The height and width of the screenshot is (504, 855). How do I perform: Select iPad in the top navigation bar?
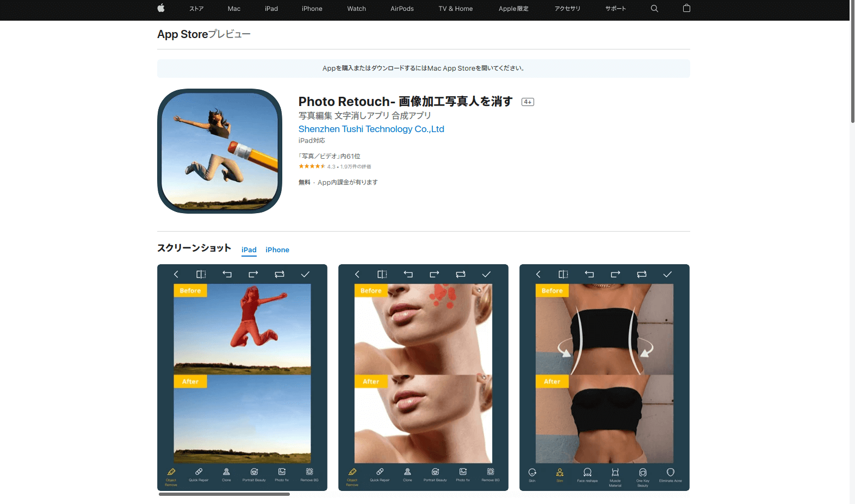point(271,9)
